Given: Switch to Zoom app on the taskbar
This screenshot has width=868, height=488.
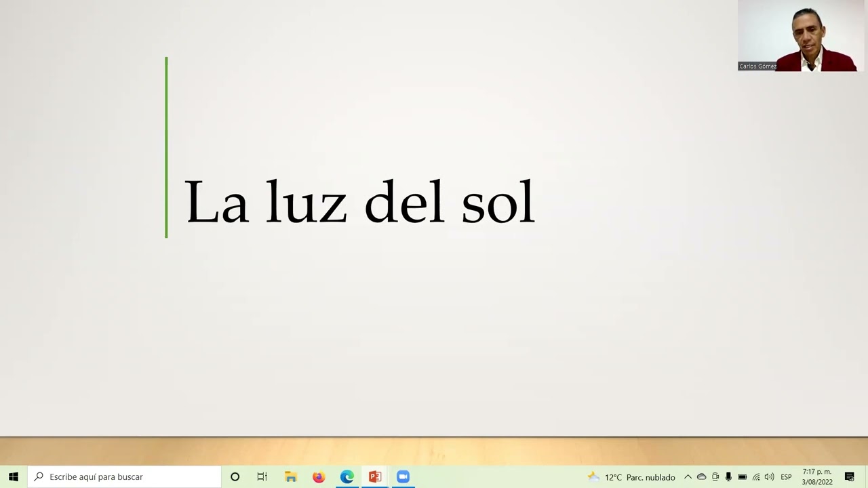Looking at the screenshot, I should click(x=403, y=476).
